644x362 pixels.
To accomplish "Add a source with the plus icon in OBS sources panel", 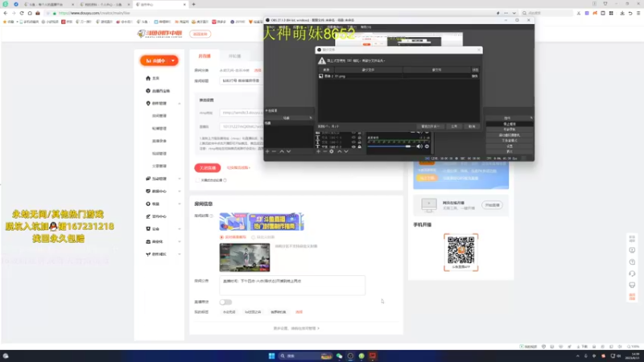I will pos(318,151).
